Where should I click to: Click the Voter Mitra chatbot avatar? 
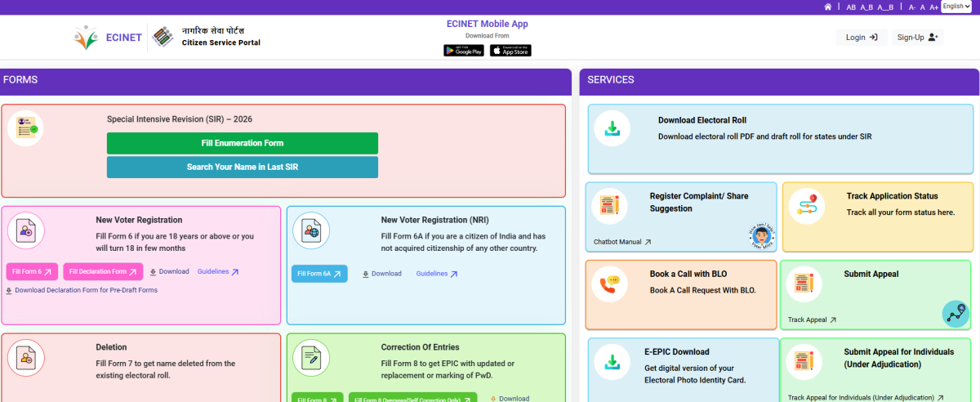760,238
